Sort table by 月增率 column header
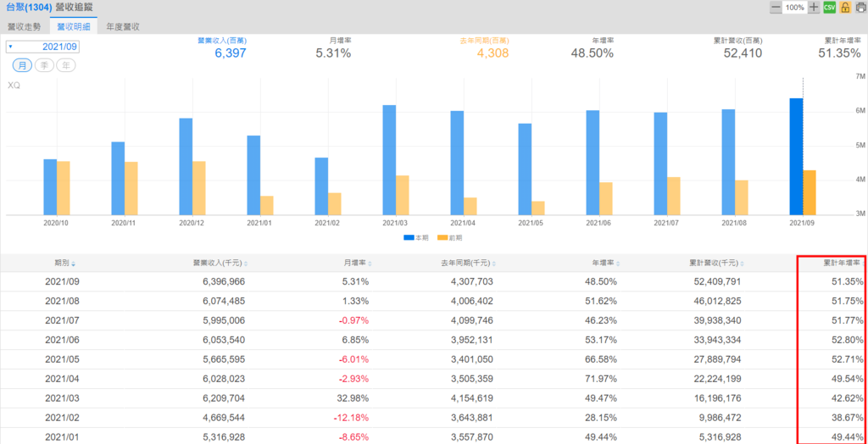Screen dimensions: 868x444 tap(358, 264)
